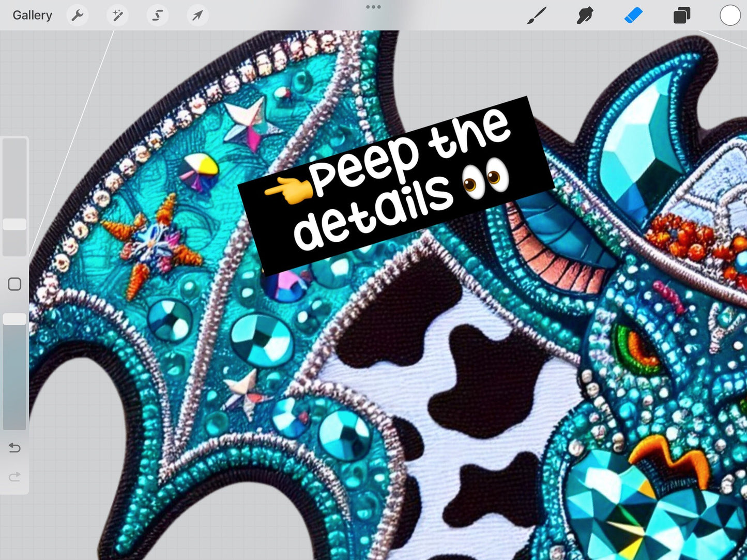The image size is (747, 560).
Task: Open the Layers panel
Action: coord(681,15)
